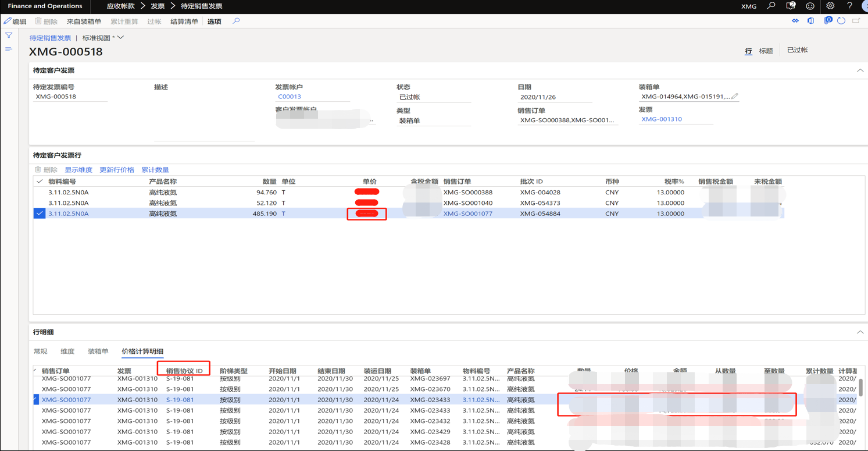Click the 日期 field 2020/11/26
The height and width of the screenshot is (451, 868).
555,97
